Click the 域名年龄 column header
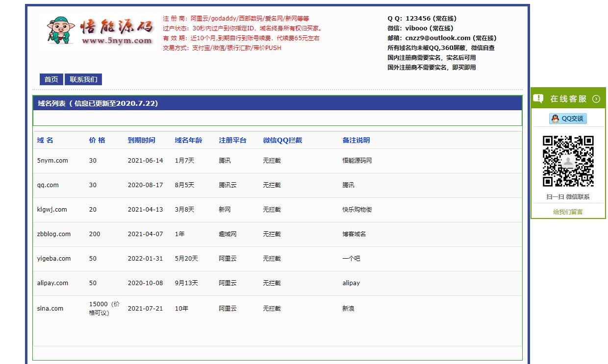 (x=188, y=140)
